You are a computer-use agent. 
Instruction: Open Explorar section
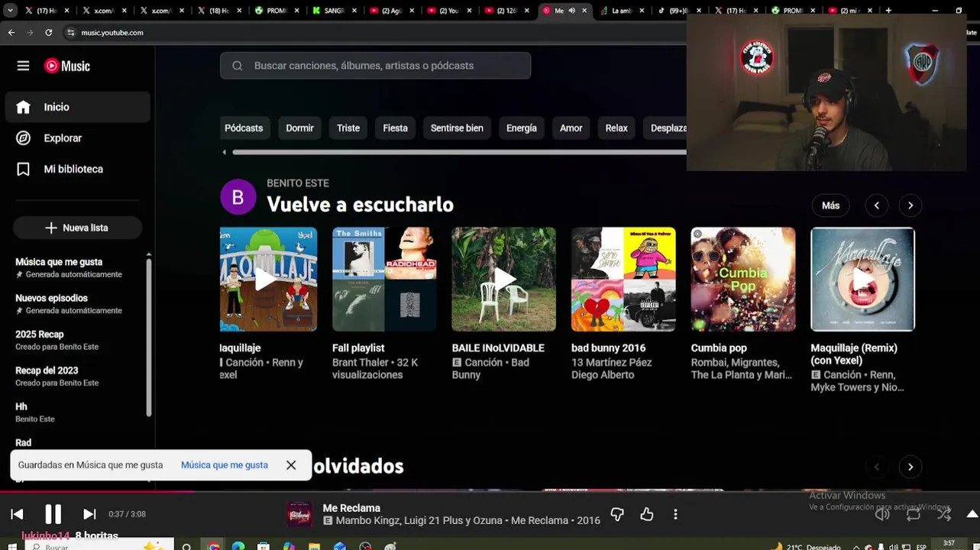(x=77, y=138)
